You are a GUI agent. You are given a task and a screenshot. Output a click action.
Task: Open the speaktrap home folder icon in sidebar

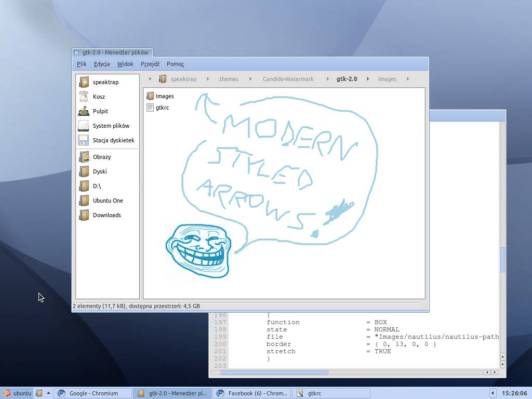84,82
